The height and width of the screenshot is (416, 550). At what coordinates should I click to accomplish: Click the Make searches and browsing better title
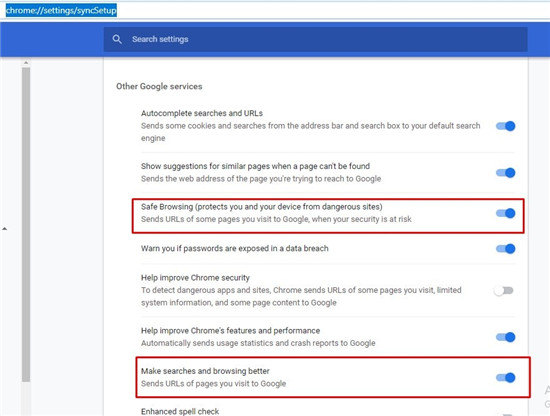coord(205,371)
